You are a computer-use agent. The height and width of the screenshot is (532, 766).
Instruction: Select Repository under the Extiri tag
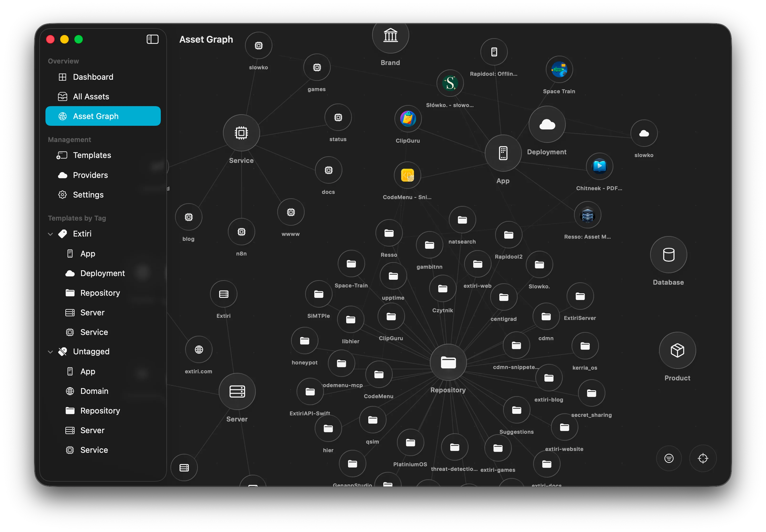[103, 293]
